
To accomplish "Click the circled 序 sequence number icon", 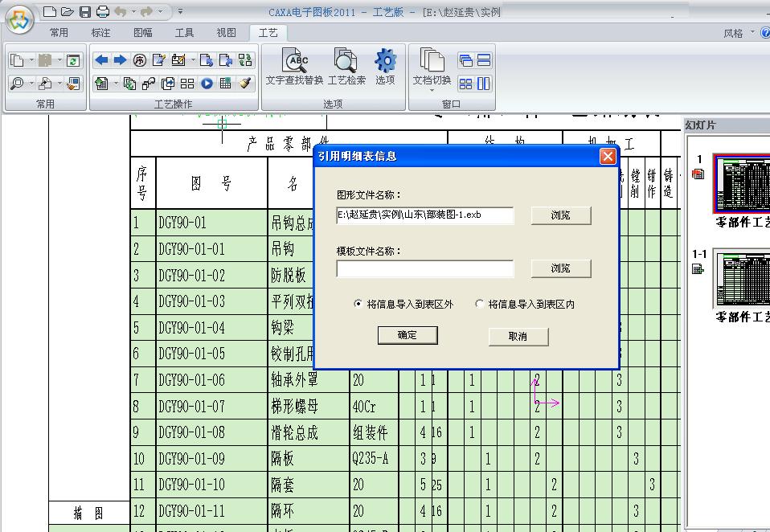I will pyautogui.click(x=140, y=60).
